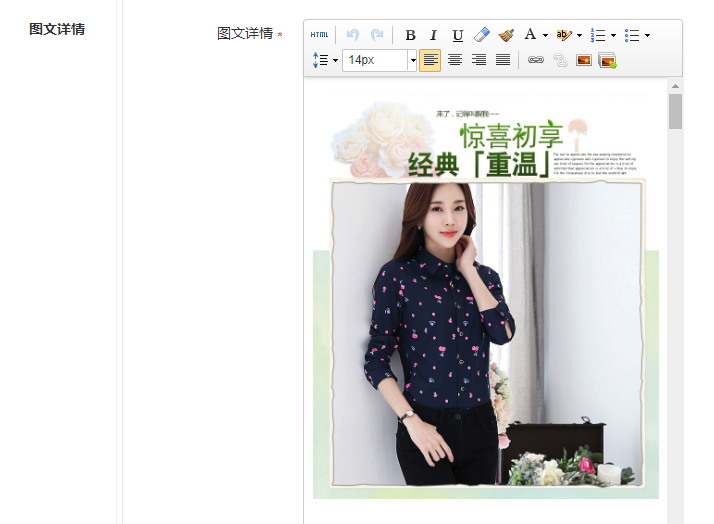Insert a single image
714x524 pixels.
point(584,61)
